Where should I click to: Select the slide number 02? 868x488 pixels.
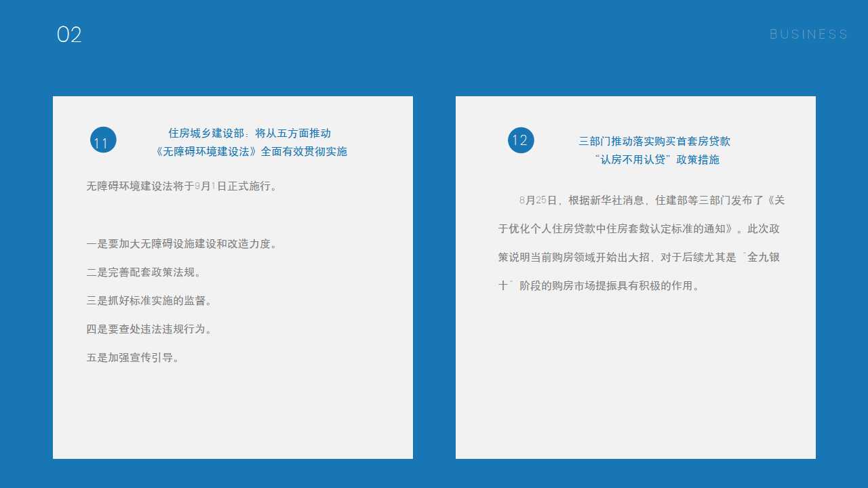tap(69, 35)
